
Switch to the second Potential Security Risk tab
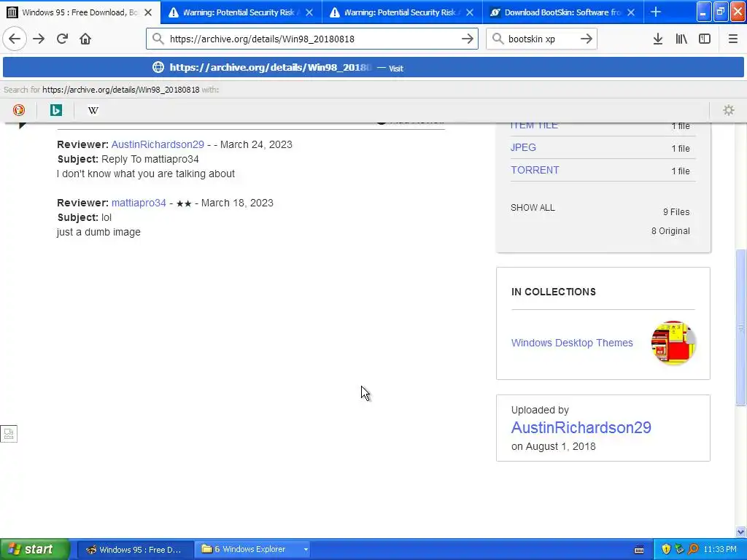coord(403,12)
